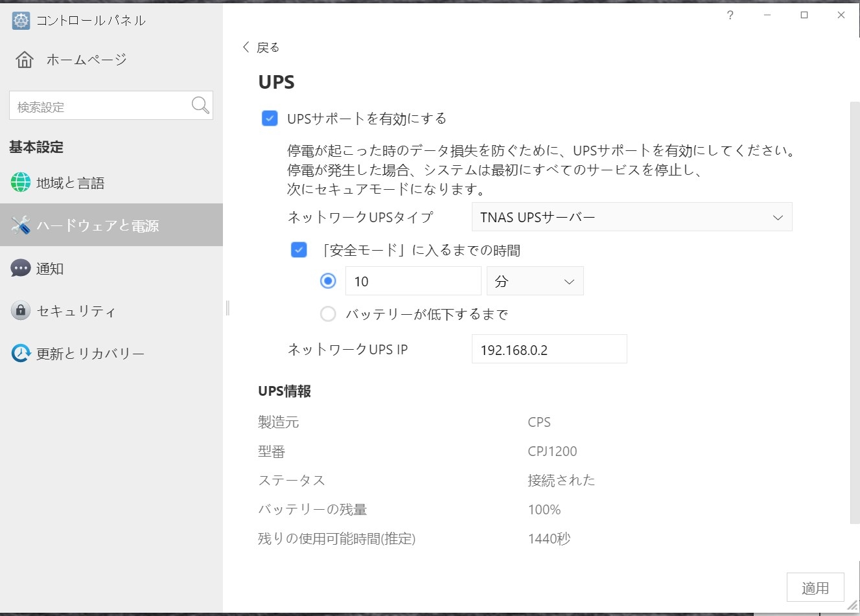This screenshot has width=860, height=616.
Task: Open the ネットワークUPSタイプ dropdown
Action: (631, 218)
